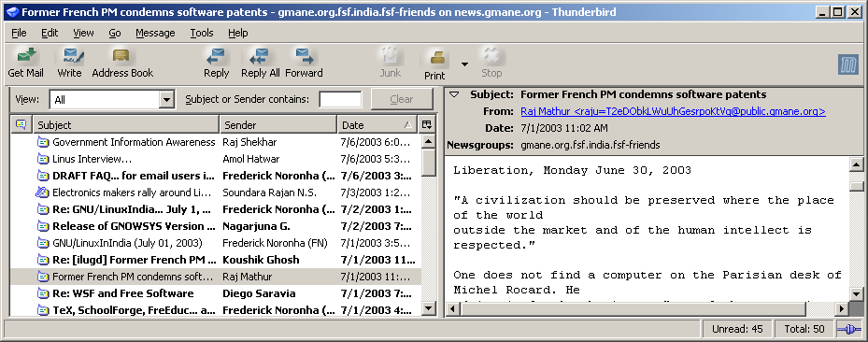This screenshot has height=342, width=868.
Task: Click Raj Mathur sender email link
Action: [x=673, y=111]
